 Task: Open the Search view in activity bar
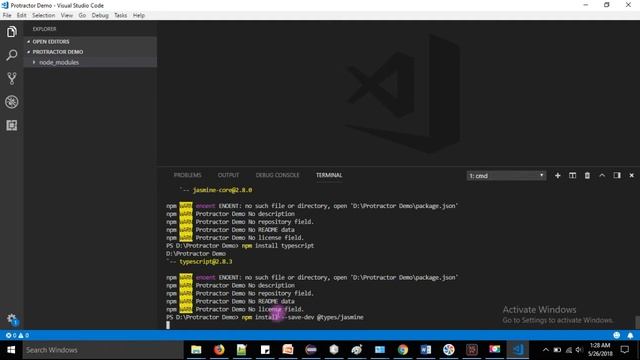[11, 55]
